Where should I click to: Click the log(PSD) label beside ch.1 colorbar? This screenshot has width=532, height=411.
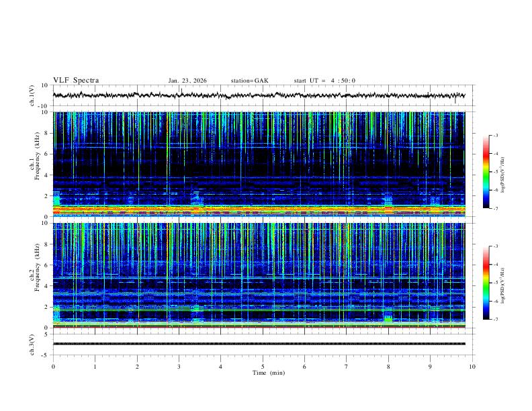click(503, 175)
